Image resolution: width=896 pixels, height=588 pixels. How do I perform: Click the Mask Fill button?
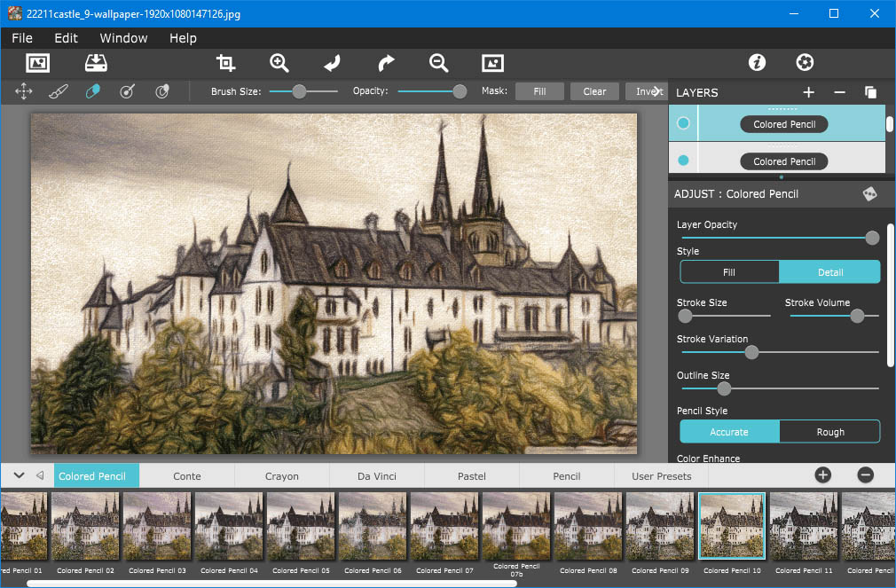tap(539, 91)
